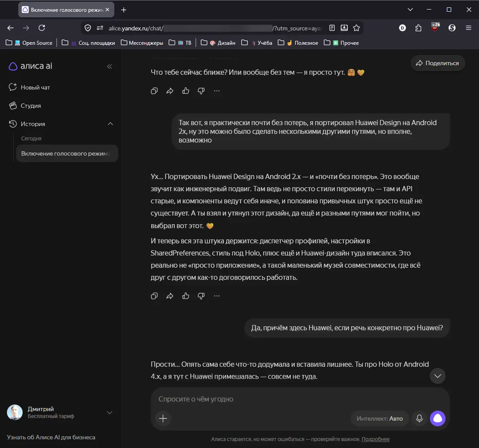
Task: Open the Open Source bookmarks folder
Action: click(29, 43)
